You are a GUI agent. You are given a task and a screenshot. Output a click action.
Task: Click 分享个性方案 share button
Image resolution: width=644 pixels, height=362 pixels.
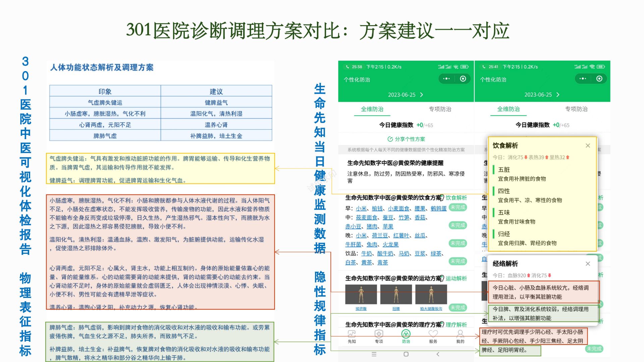406,139
